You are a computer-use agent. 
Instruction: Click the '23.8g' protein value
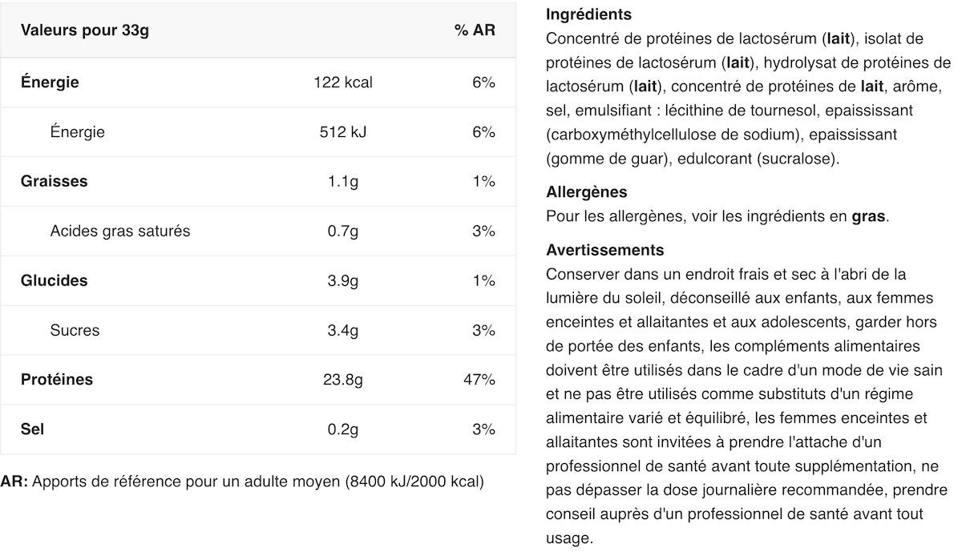[x=343, y=380]
